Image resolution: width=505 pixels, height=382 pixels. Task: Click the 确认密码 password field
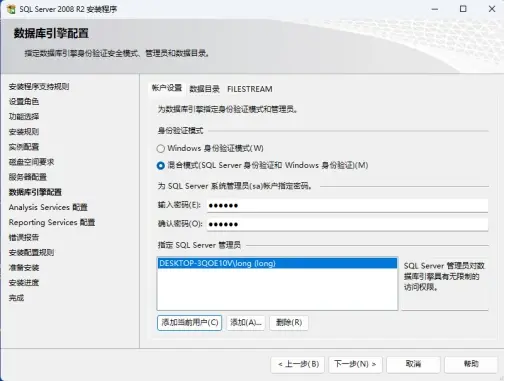click(x=347, y=224)
